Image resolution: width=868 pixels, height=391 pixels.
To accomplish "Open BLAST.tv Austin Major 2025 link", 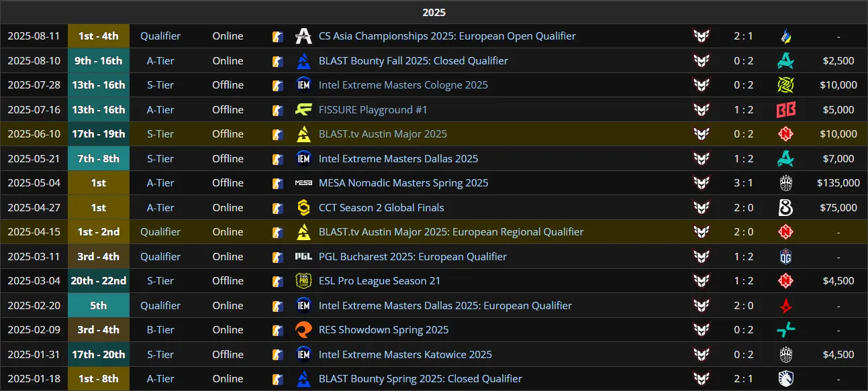I will 383,134.
